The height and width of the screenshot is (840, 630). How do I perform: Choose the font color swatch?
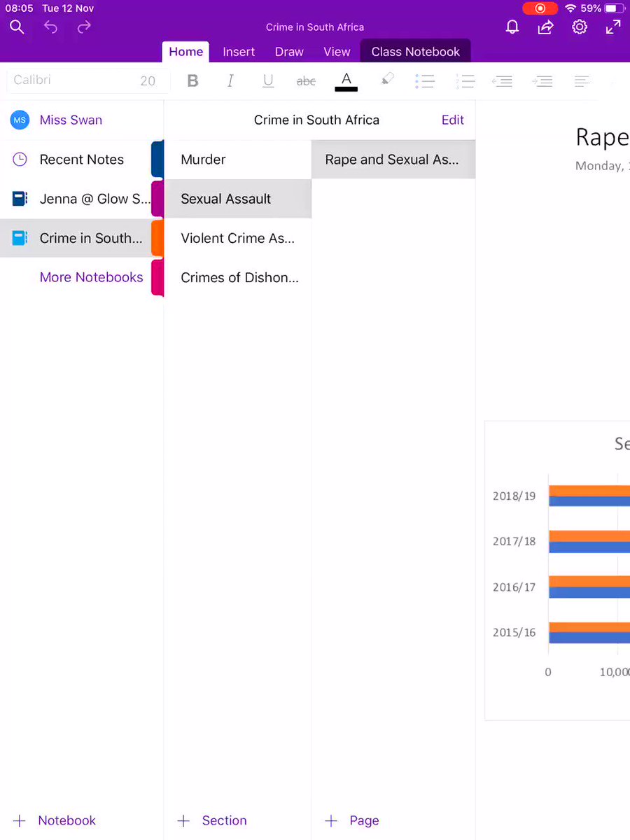346,81
